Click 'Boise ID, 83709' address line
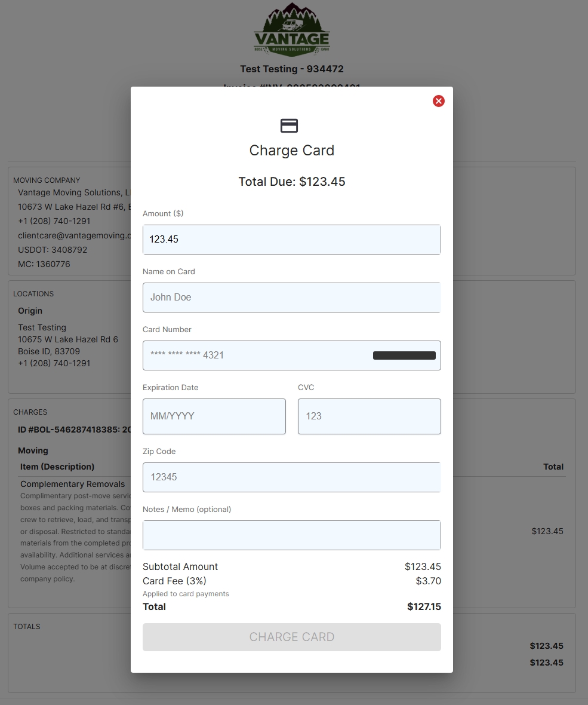The image size is (588, 705). [x=49, y=351]
